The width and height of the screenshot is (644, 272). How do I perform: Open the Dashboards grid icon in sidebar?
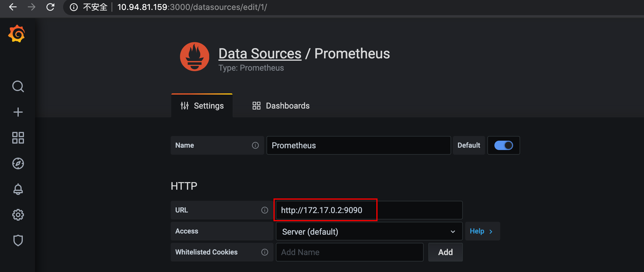click(18, 138)
